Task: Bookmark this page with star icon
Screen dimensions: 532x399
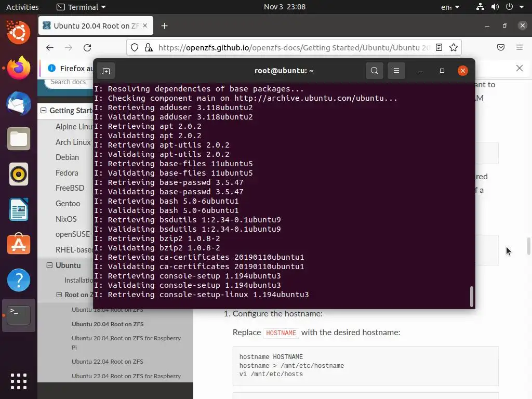Action: click(x=453, y=47)
